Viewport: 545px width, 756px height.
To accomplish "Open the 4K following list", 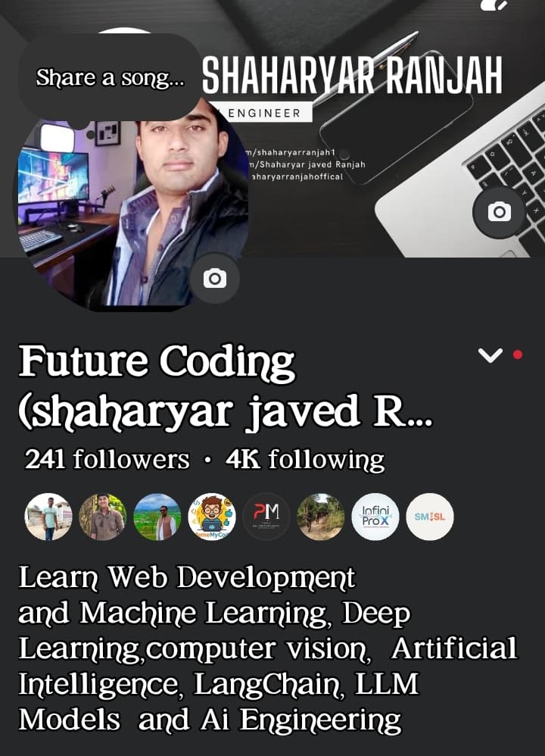I will pyautogui.click(x=304, y=459).
